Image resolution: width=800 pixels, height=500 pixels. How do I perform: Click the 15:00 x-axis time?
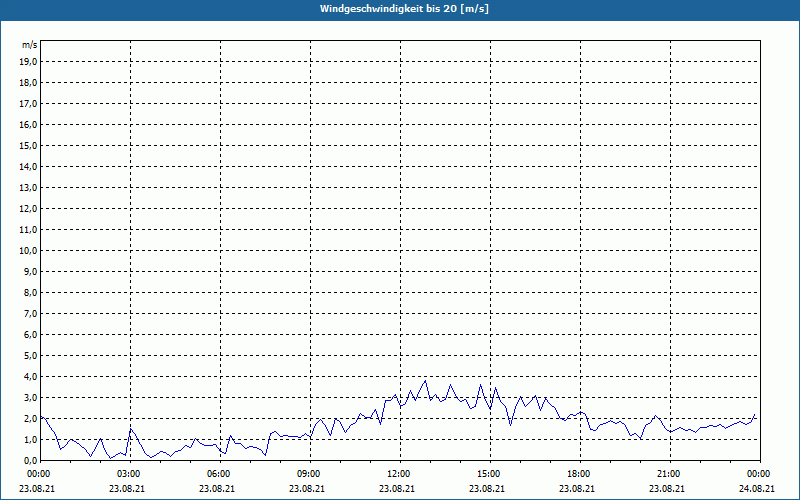tap(490, 474)
